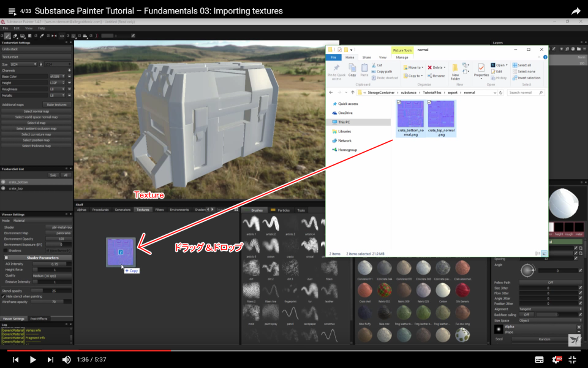The height and width of the screenshot is (368, 588).
Task: Expand the Move to dropdown in Explorer
Action: click(423, 67)
